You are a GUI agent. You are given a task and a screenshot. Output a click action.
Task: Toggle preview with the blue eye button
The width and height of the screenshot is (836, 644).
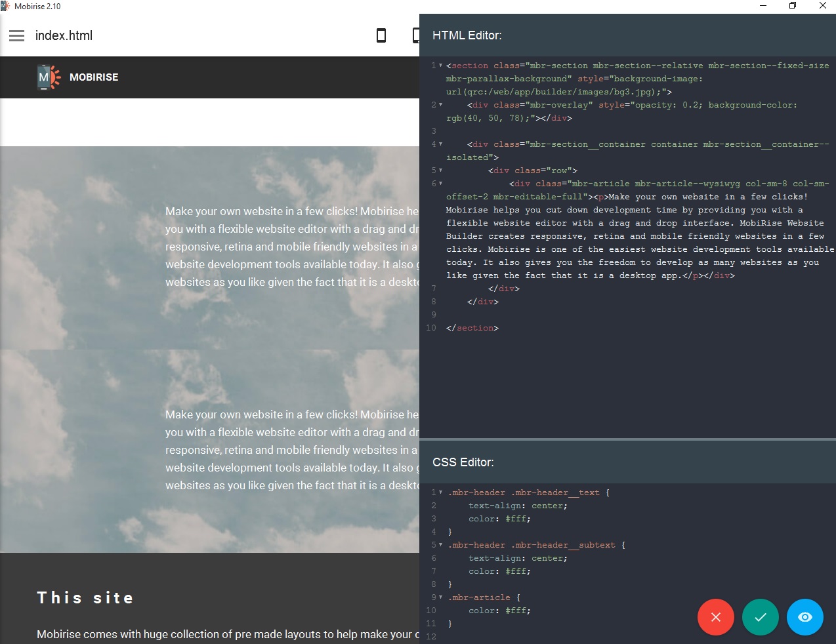pyautogui.click(x=805, y=617)
